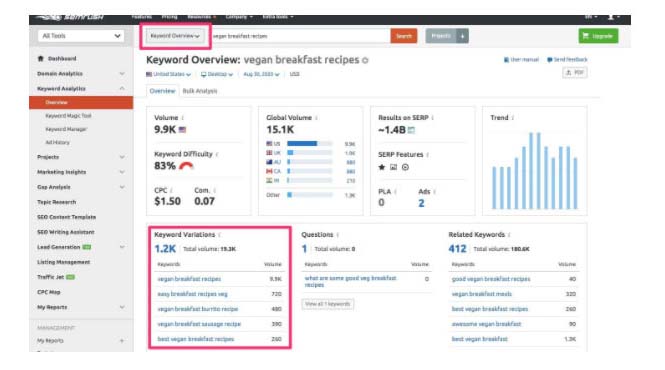
Task: Click the favorite star next to keyword title
Action: [365, 60]
